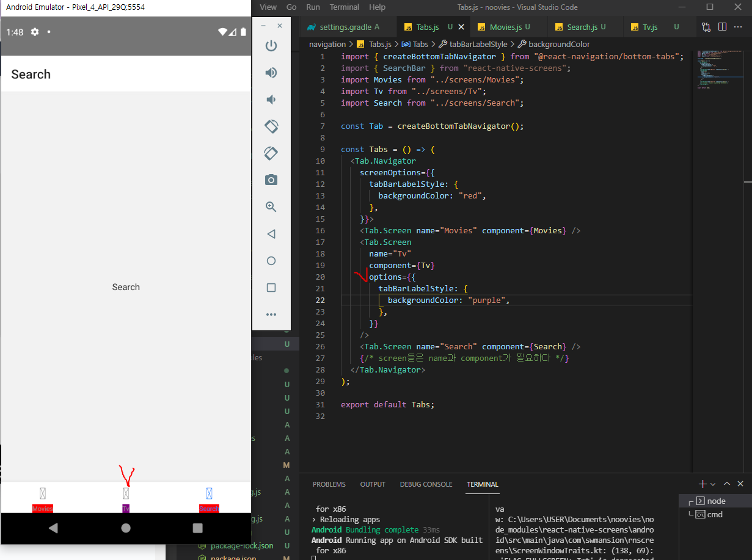The height and width of the screenshot is (560, 752).
Task: Show the PROBLEMS panel
Action: coord(329,484)
